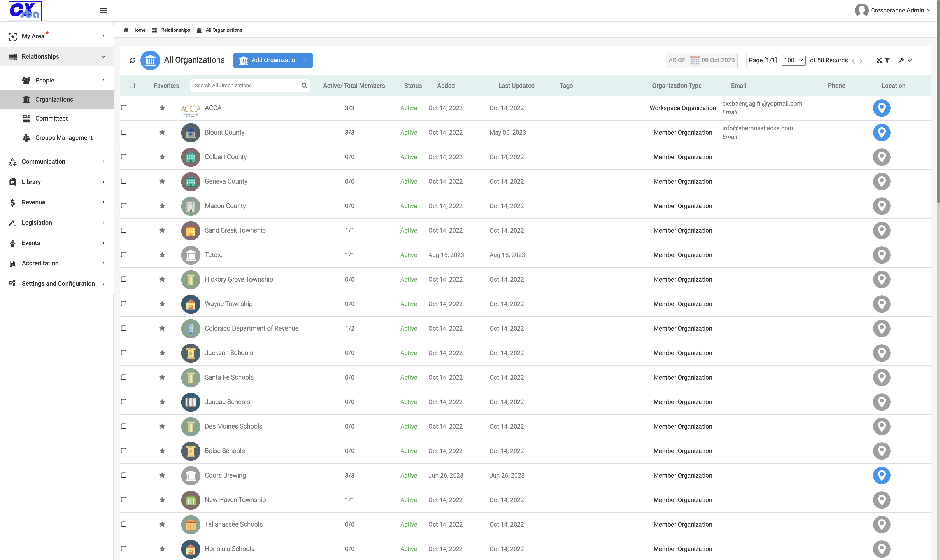Star the Tetete organization

pos(162,255)
